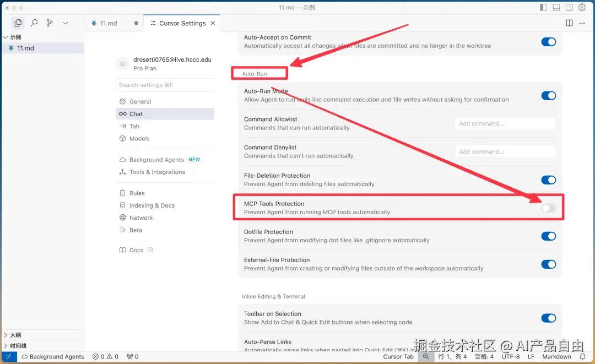This screenshot has height=364, width=595.
Task: Open the Docs external link
Action: [x=136, y=250]
